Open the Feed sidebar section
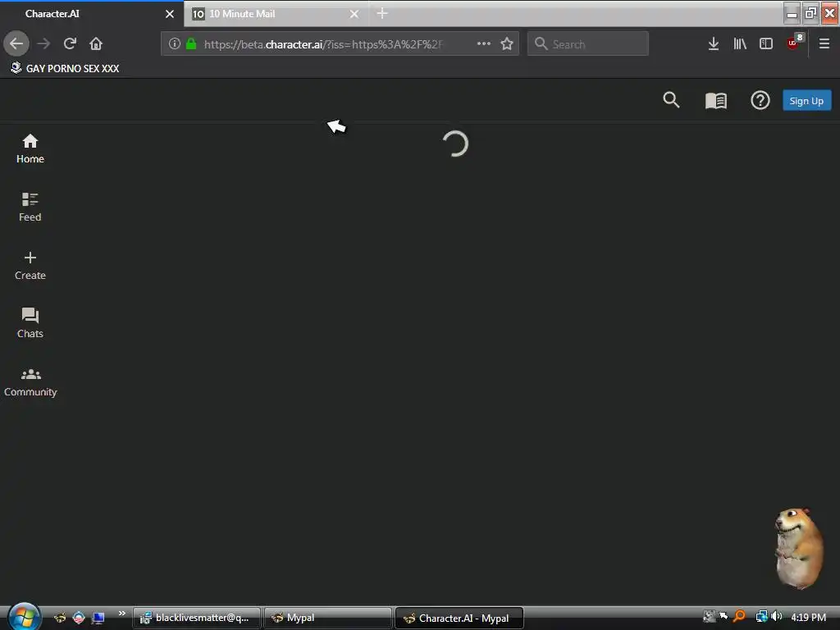The image size is (840, 630). coord(30,207)
